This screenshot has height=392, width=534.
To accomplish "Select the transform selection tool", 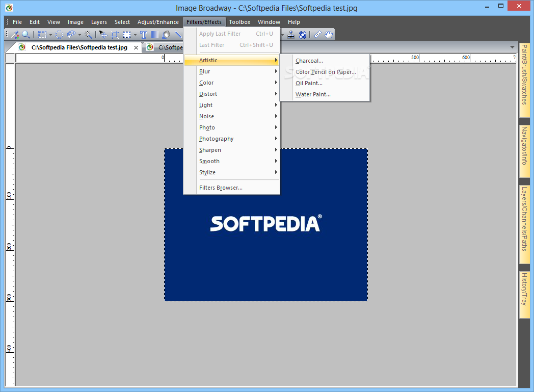I will click(x=127, y=34).
